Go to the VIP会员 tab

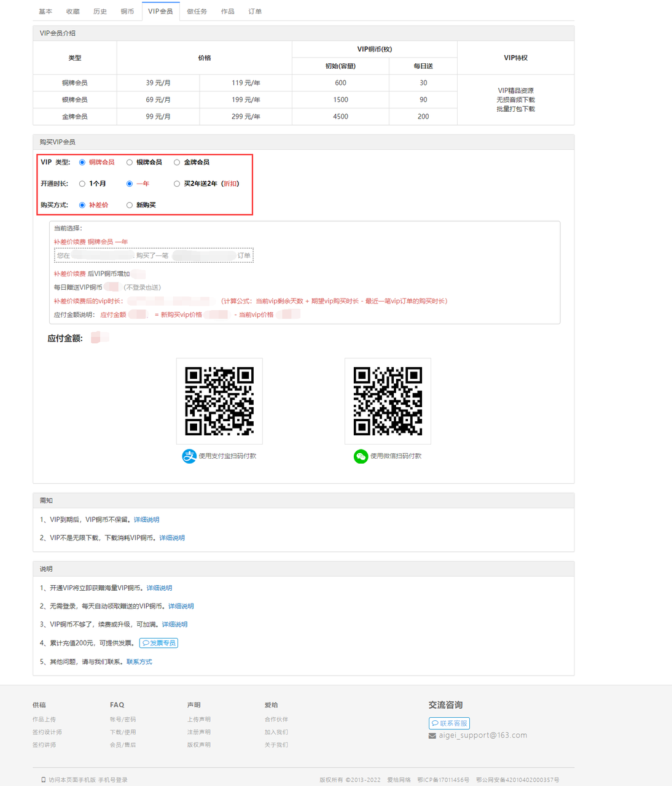[160, 12]
